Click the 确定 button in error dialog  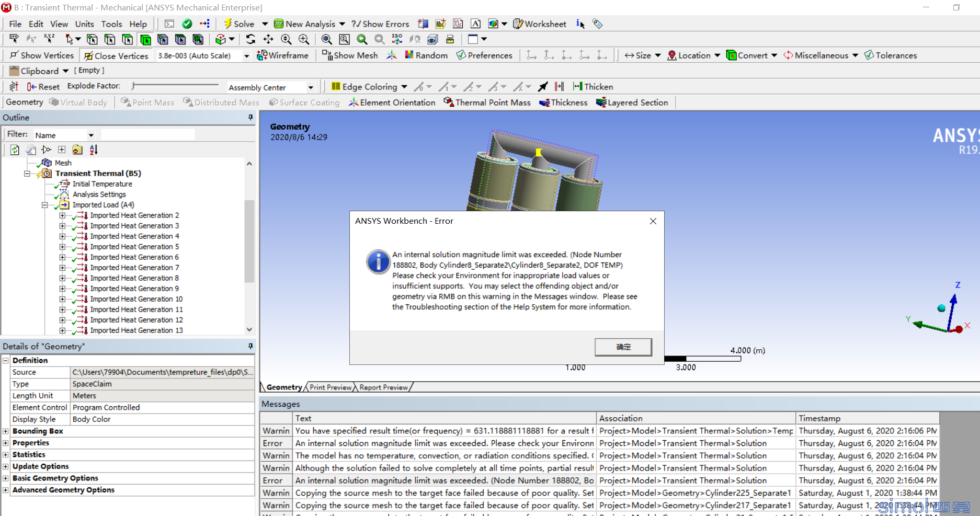pos(623,347)
